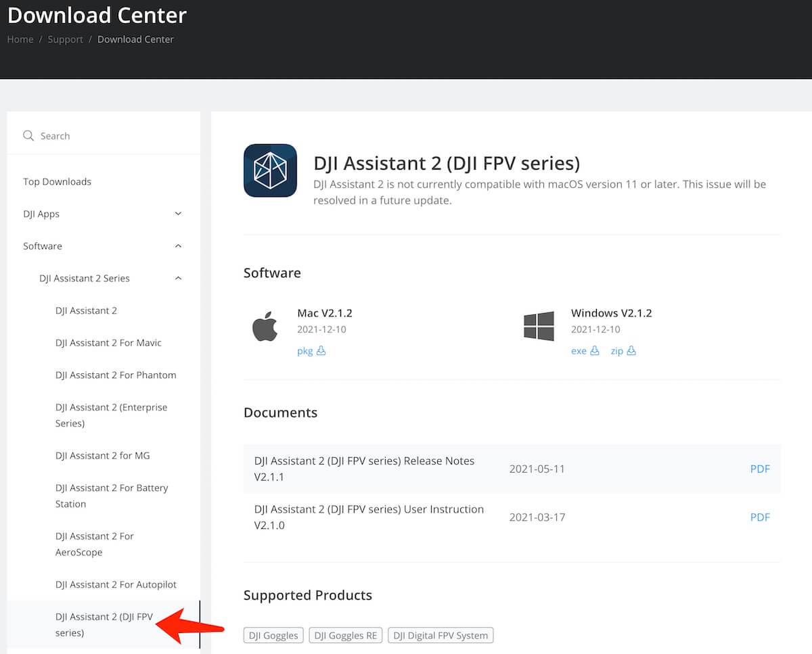The image size is (812, 654).
Task: Click the DJI Goggles RE product tag
Action: [x=345, y=635]
